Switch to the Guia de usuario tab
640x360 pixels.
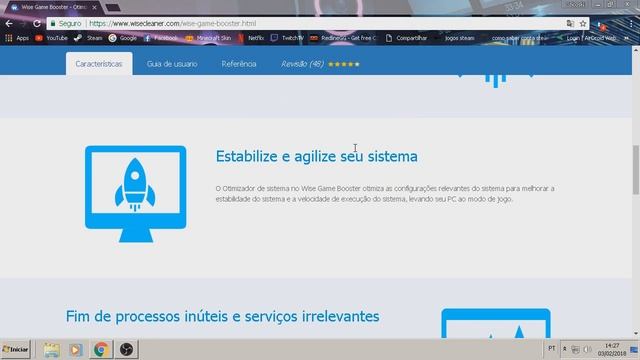172,64
